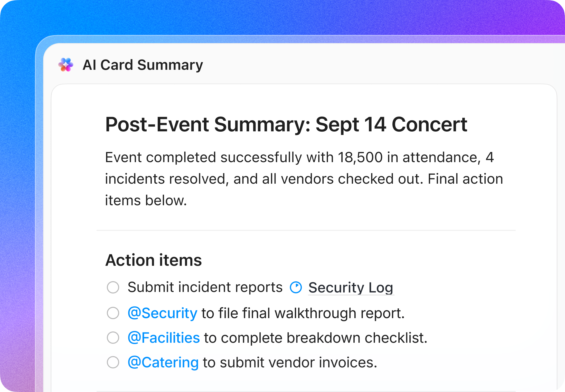Click the due-date timer icon on the first action item
The image size is (565, 392).
pos(296,287)
